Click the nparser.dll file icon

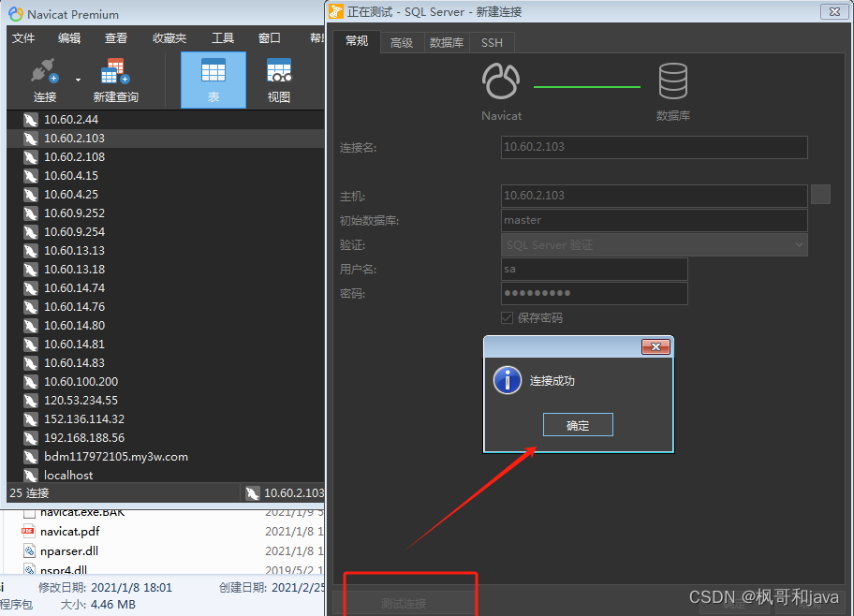point(29,550)
